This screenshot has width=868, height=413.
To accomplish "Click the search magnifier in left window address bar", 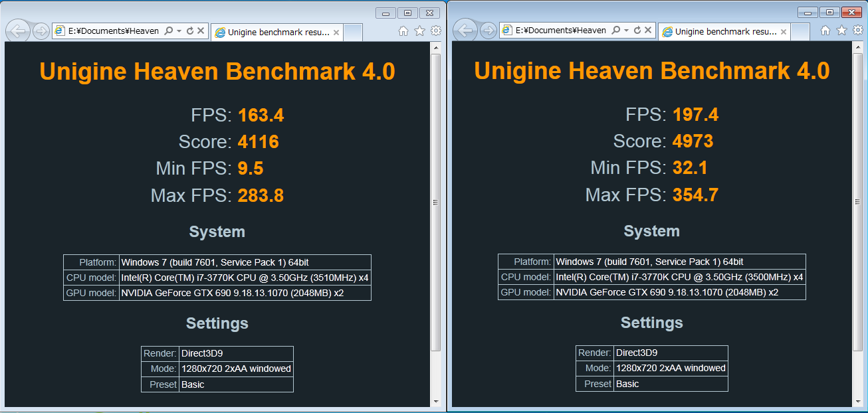I will (x=168, y=31).
